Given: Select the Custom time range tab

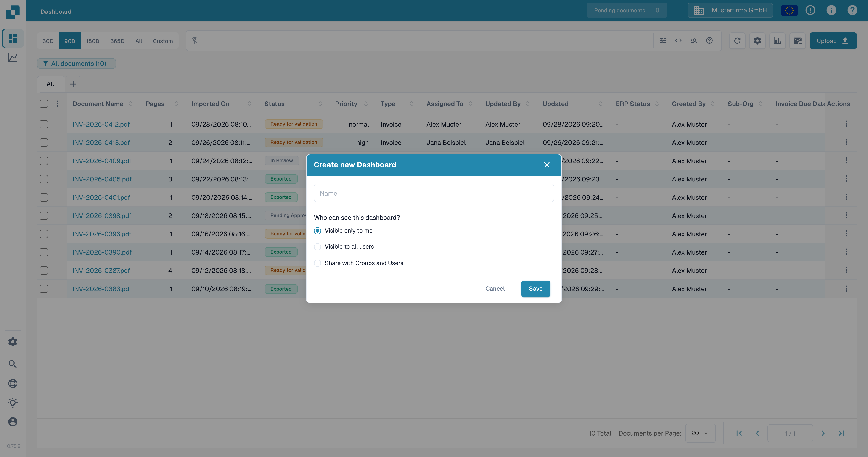Looking at the screenshot, I should (163, 41).
